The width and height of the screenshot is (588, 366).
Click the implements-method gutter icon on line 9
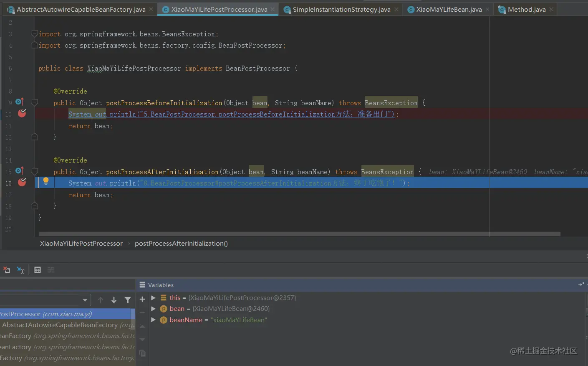pos(20,102)
